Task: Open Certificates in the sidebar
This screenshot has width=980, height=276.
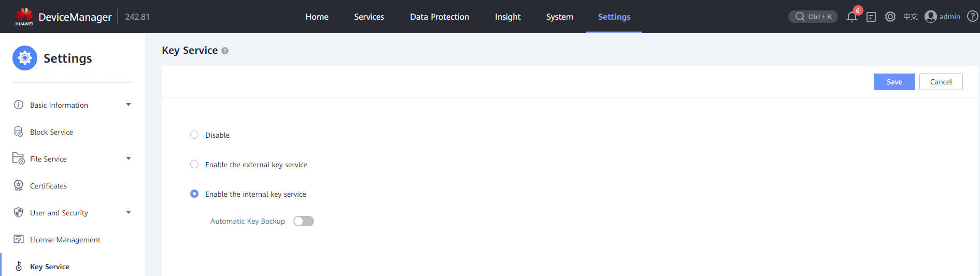Action: 48,186
